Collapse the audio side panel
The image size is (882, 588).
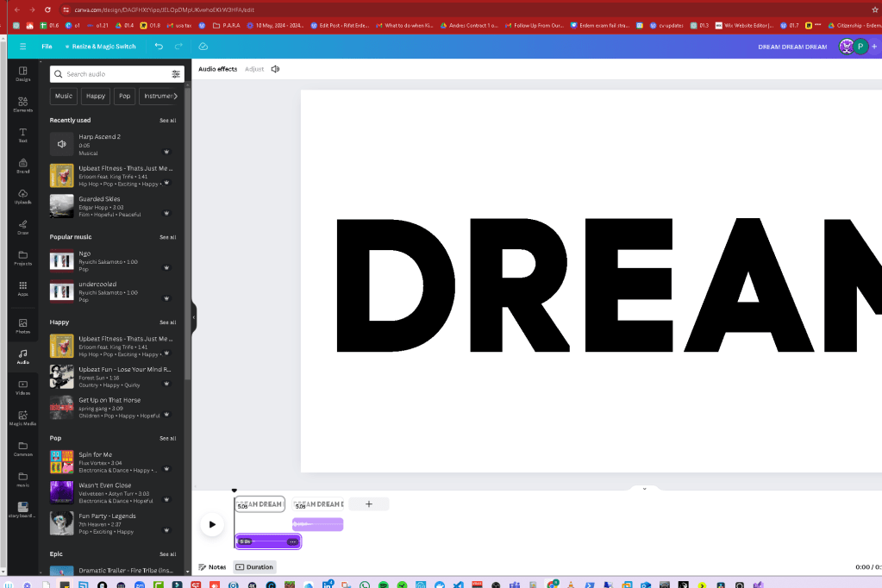193,317
